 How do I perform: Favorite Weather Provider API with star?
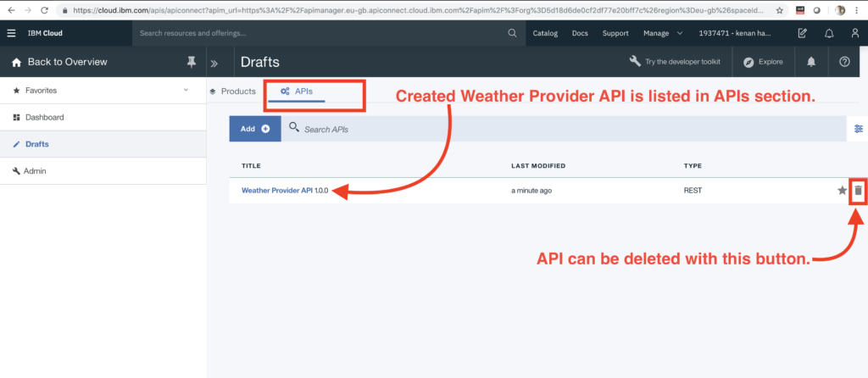coord(842,191)
